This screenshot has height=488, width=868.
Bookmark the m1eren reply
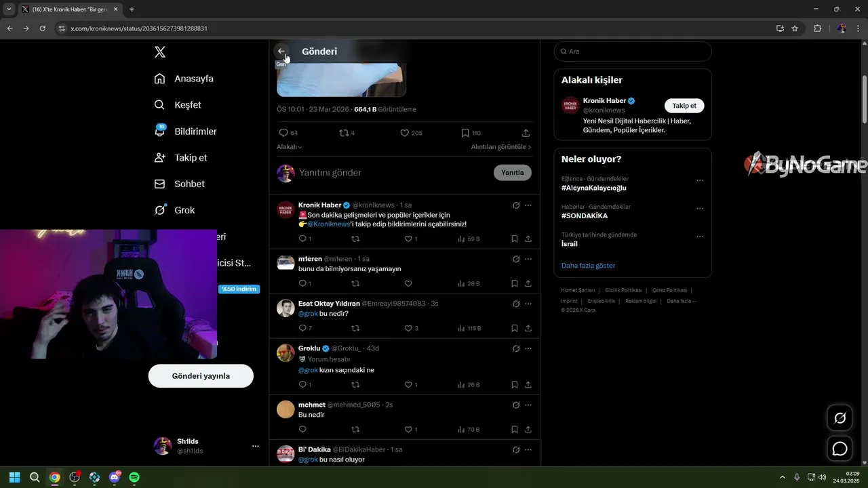tap(515, 283)
